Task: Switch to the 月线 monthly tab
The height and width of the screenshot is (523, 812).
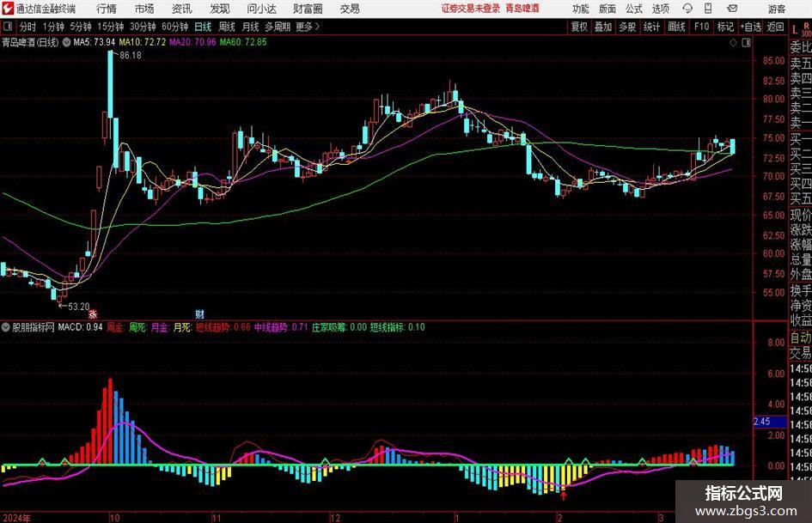Action: click(x=251, y=27)
